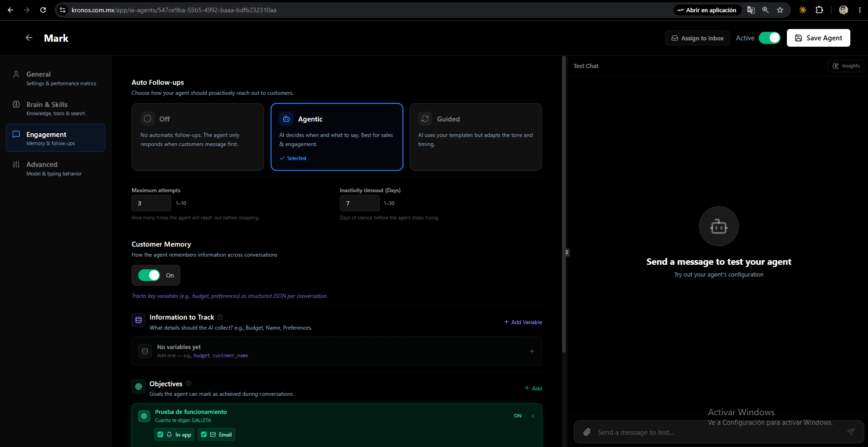Click the panel divider handle beside Test Chat

click(x=567, y=252)
